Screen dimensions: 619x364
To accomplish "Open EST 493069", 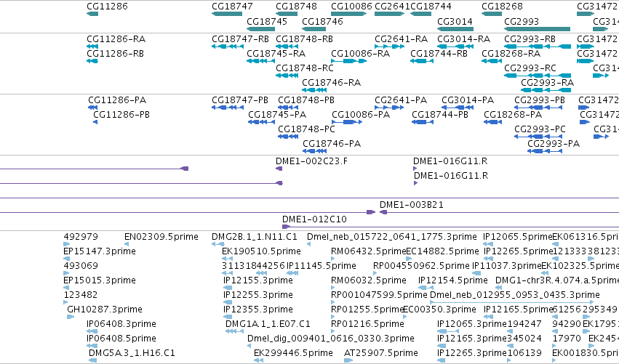I will [x=81, y=266].
